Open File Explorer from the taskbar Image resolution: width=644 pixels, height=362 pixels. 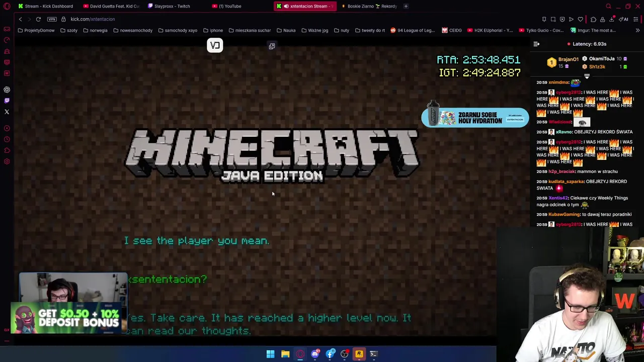[285, 354]
